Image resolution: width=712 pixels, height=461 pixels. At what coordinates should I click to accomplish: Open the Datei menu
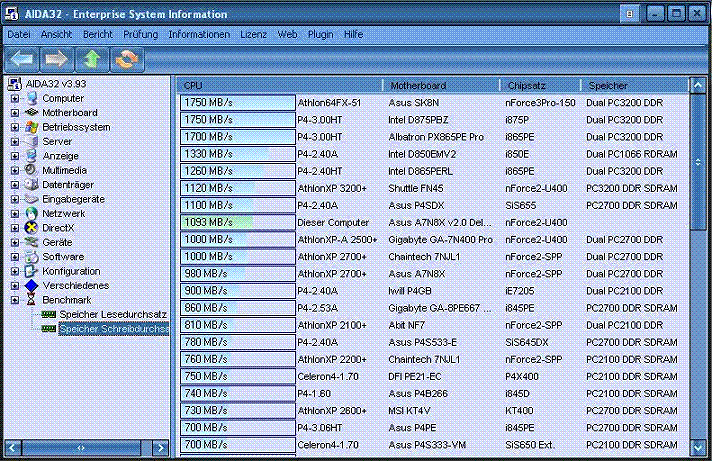point(19,35)
